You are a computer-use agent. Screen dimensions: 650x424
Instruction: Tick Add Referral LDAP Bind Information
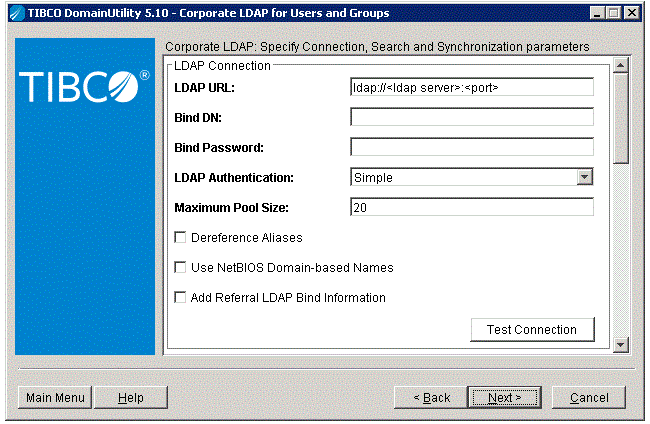[x=180, y=297]
